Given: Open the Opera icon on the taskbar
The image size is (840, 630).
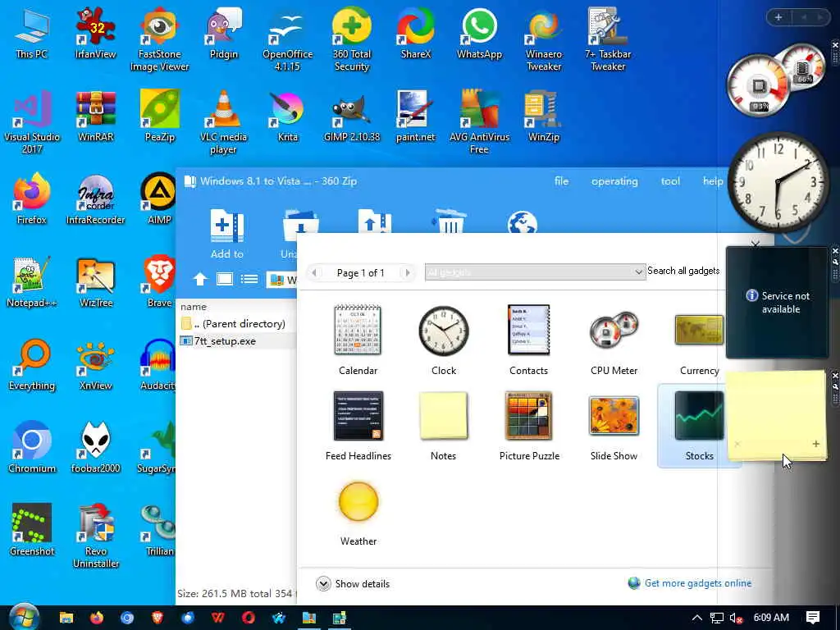Looking at the screenshot, I should click(248, 618).
